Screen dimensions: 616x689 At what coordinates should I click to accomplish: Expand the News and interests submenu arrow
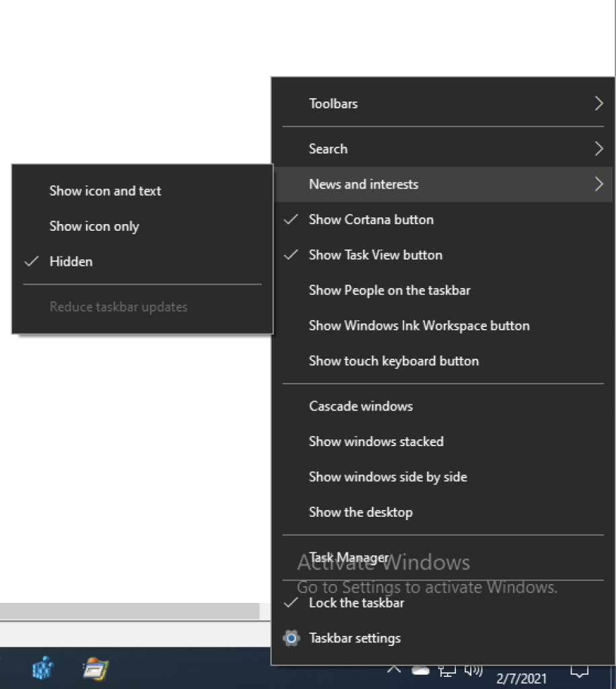pyautogui.click(x=598, y=184)
